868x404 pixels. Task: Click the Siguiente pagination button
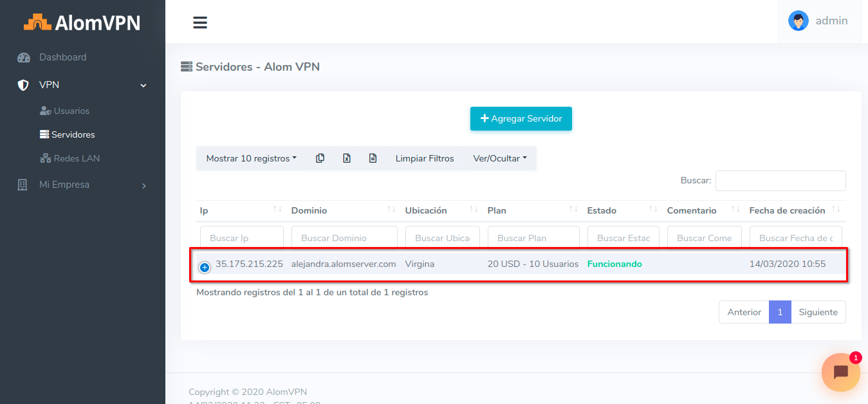(818, 312)
